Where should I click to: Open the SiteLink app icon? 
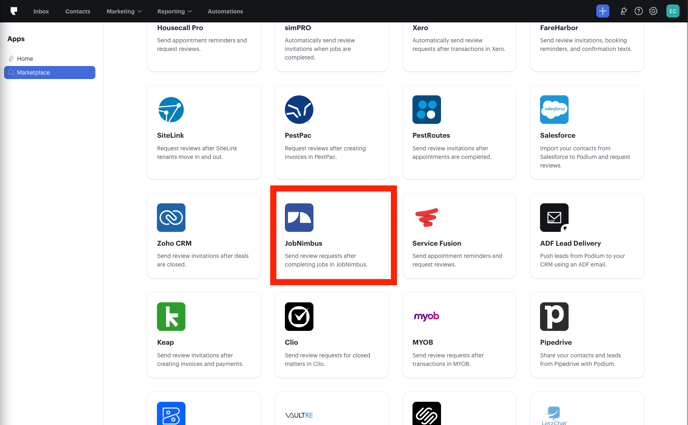pyautogui.click(x=171, y=110)
